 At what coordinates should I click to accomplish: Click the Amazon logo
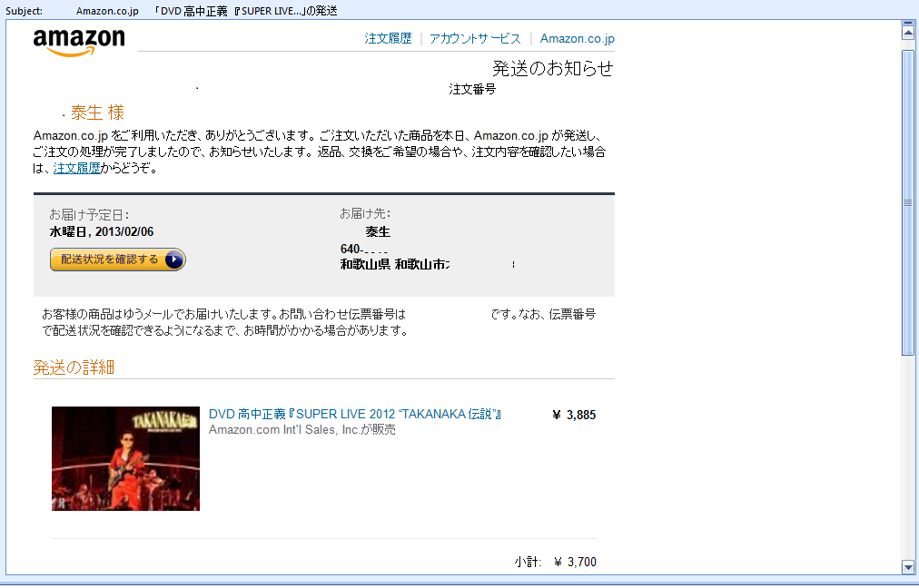[x=79, y=43]
